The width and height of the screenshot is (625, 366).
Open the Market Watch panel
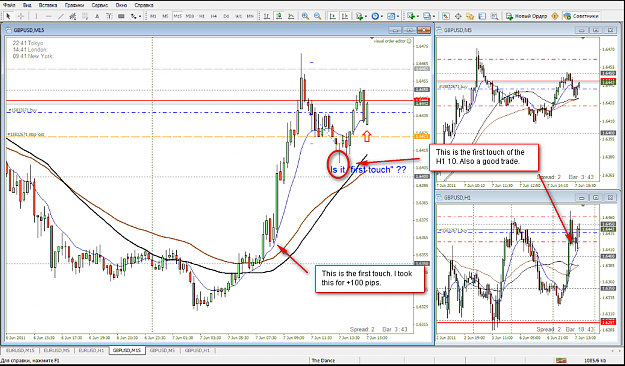(x=446, y=16)
